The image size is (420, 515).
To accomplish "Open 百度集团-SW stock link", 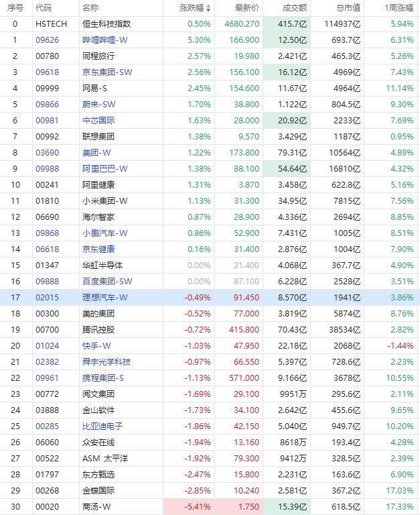I will [x=107, y=282].
